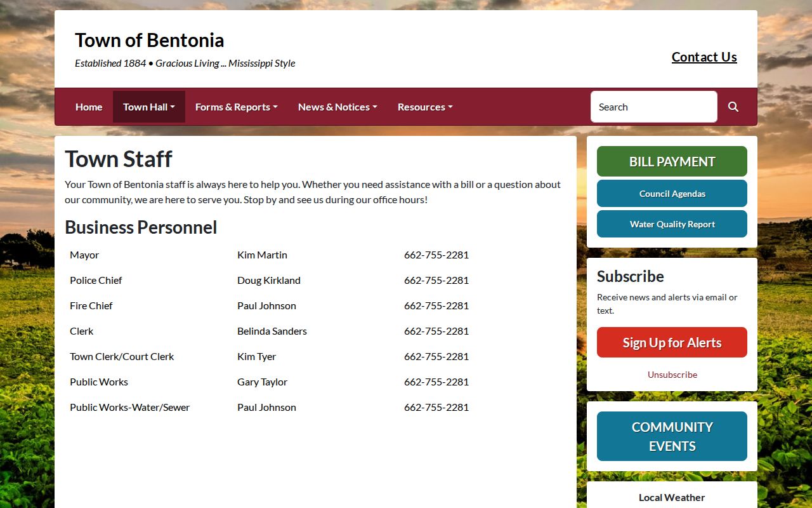Open the Resources dropdown menu
The image size is (812, 508).
click(x=425, y=107)
